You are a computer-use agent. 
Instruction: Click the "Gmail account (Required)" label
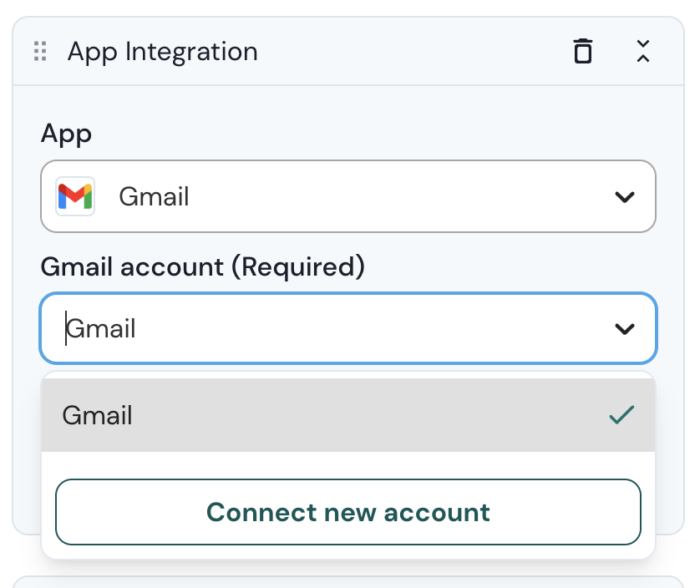point(203,267)
